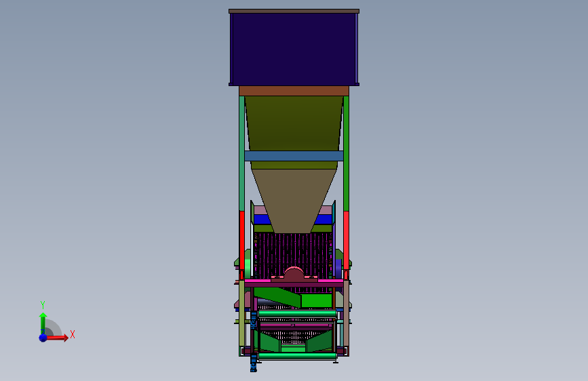Select the upper green roller cylinder
588x381 pixels.
pos(297,314)
